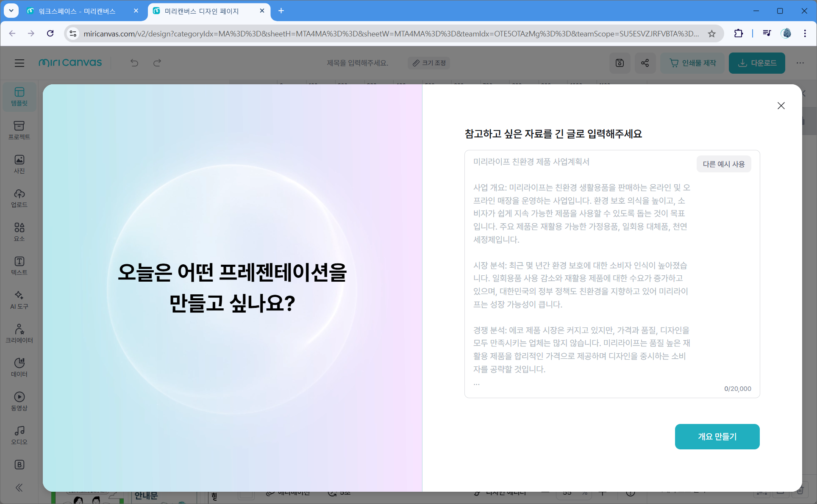
Task: Collapse sidebar with double chevron icon
Action: tap(19, 487)
